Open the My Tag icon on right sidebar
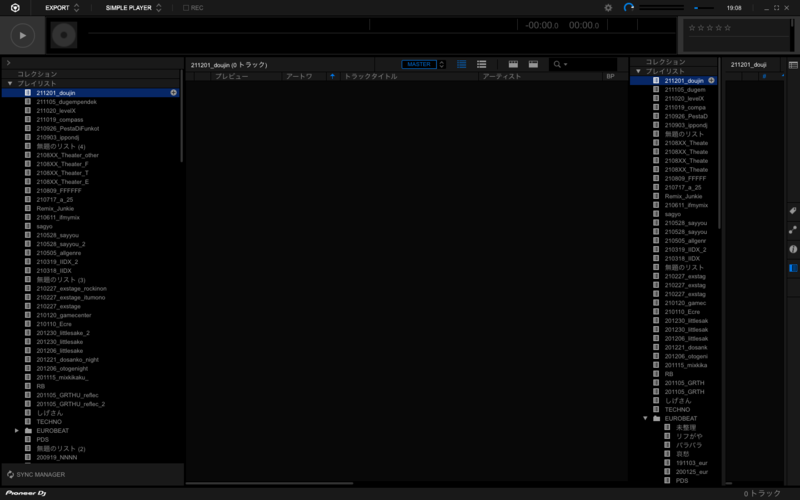Screen dimensions: 800x500 (x=793, y=211)
